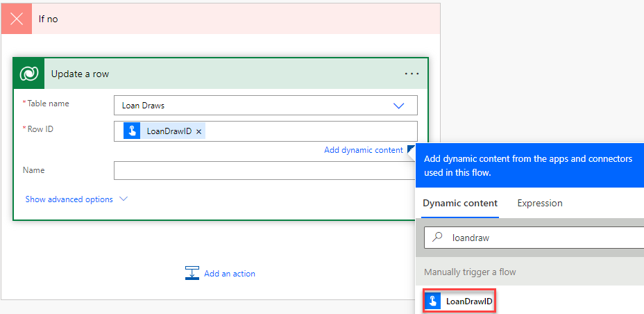This screenshot has height=314, width=644.
Task: Click the Add dynamic content link
Action: pos(363,150)
